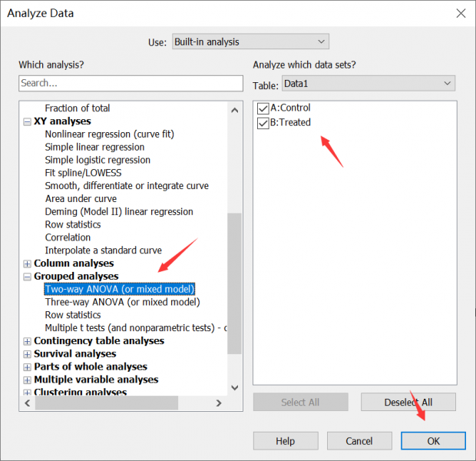The image size is (476, 461).
Task: Click the vertical scrollbar thumb
Action: click(234, 284)
